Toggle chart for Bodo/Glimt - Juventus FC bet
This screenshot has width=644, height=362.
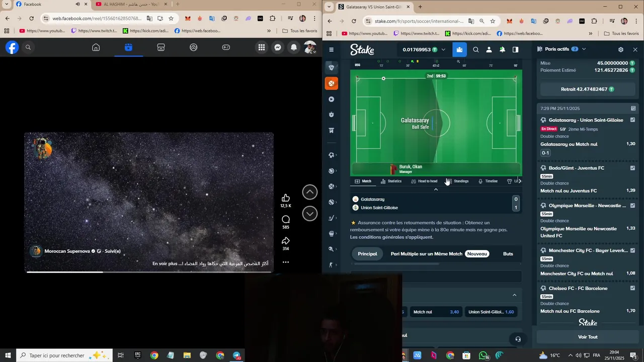coord(632,168)
